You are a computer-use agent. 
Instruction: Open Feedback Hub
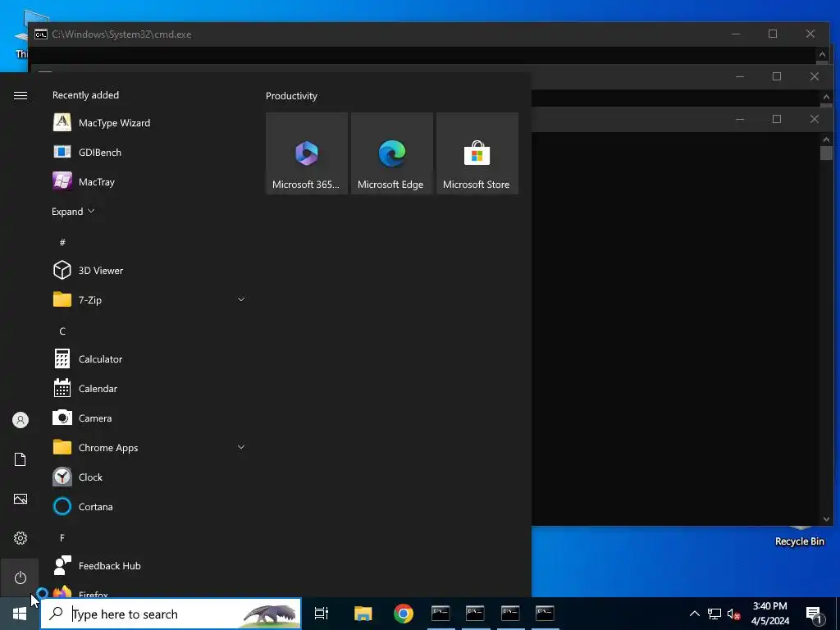tap(149, 566)
